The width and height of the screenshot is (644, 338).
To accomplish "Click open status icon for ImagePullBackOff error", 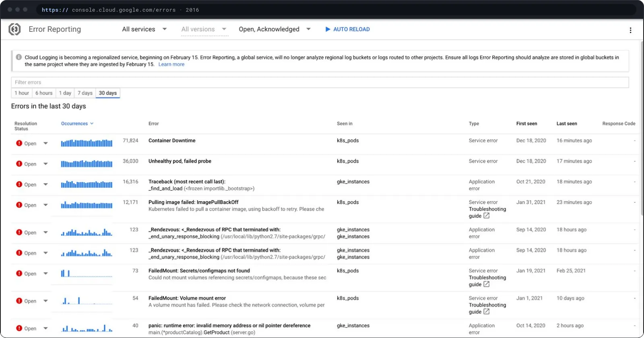I will (19, 205).
